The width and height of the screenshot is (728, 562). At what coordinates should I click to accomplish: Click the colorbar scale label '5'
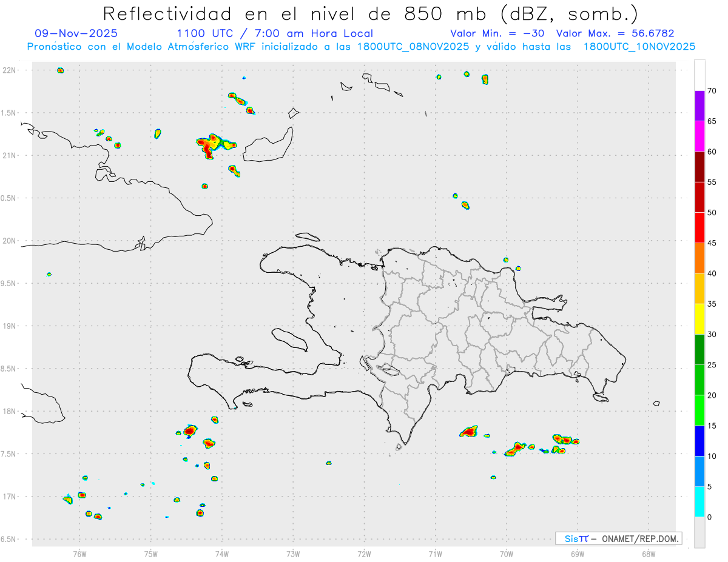point(709,487)
